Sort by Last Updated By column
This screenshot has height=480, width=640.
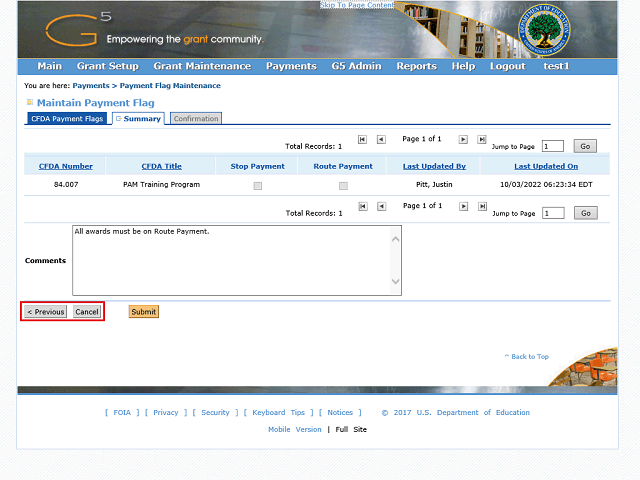434,166
